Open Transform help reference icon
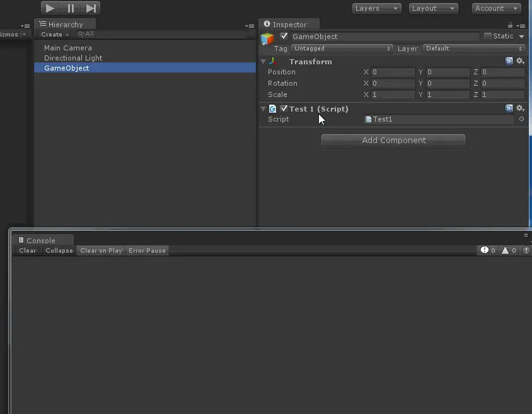This screenshot has height=414, width=532. click(x=509, y=61)
